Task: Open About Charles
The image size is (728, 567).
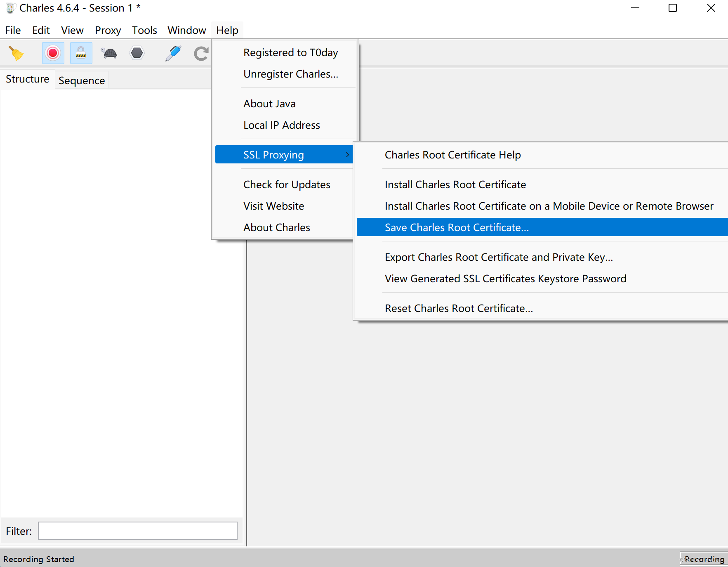Action: click(x=285, y=227)
